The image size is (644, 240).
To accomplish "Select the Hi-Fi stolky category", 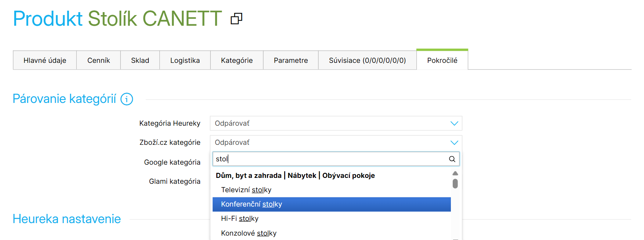I will (x=239, y=218).
